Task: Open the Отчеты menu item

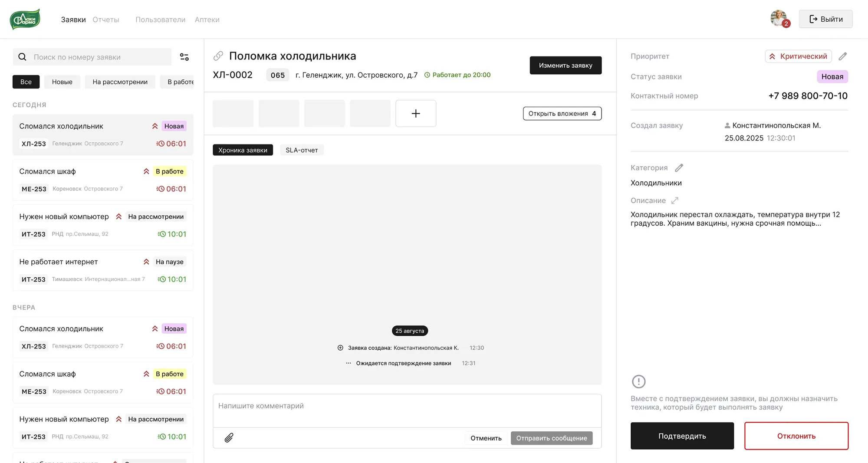Action: click(105, 20)
